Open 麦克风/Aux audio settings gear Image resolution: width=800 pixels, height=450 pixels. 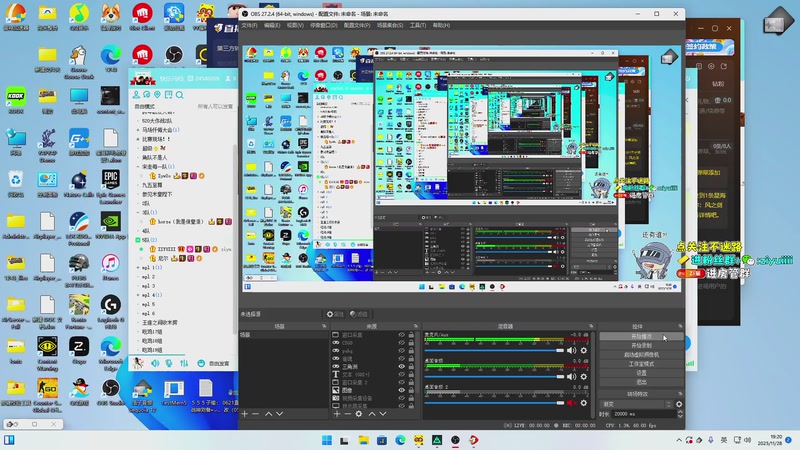click(584, 351)
